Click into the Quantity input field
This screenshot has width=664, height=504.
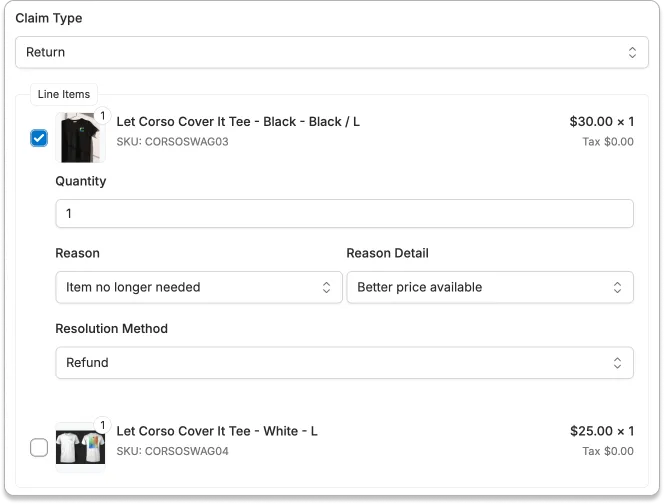point(344,214)
